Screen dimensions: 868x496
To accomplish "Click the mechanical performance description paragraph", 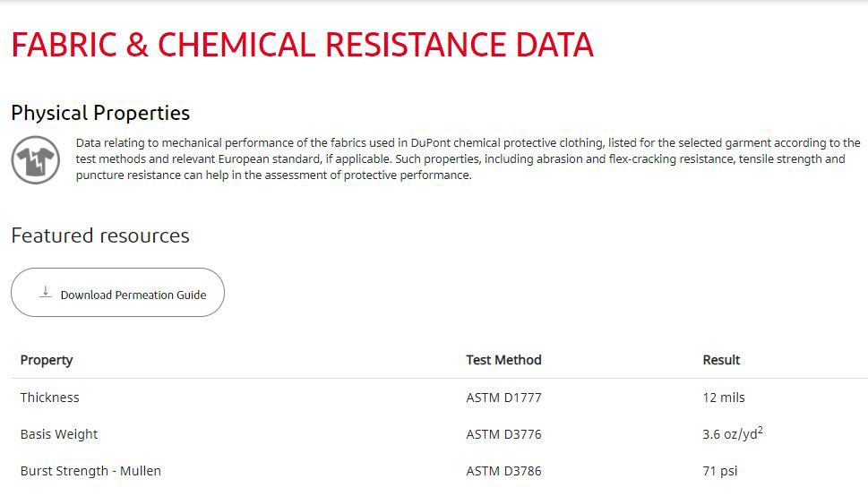I will pos(466,159).
